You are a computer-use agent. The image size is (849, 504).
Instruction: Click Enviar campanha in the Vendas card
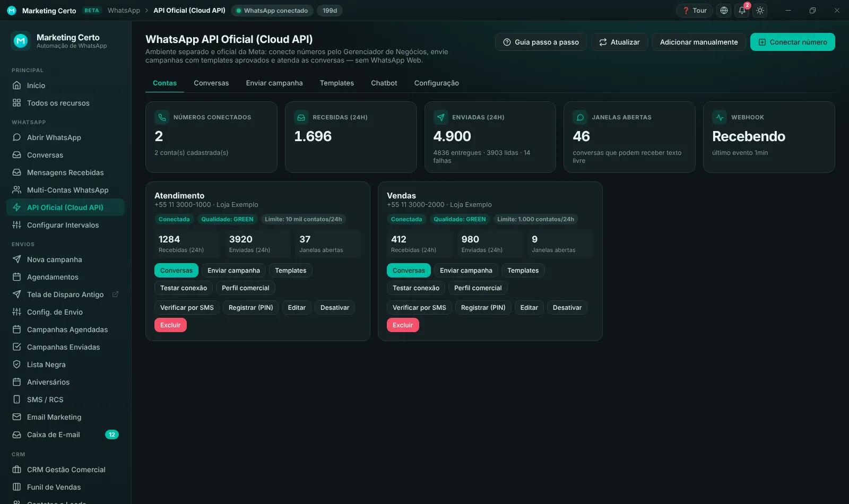click(x=466, y=271)
